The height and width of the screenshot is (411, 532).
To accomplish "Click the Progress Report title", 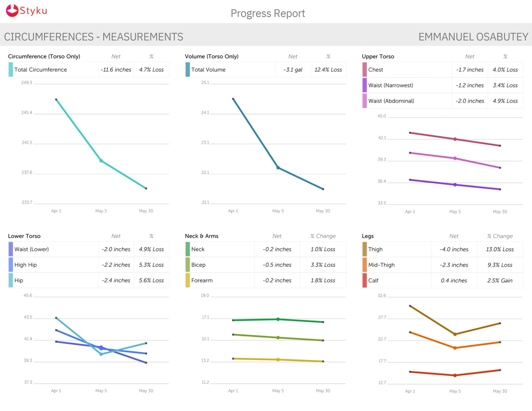I will click(x=268, y=13).
